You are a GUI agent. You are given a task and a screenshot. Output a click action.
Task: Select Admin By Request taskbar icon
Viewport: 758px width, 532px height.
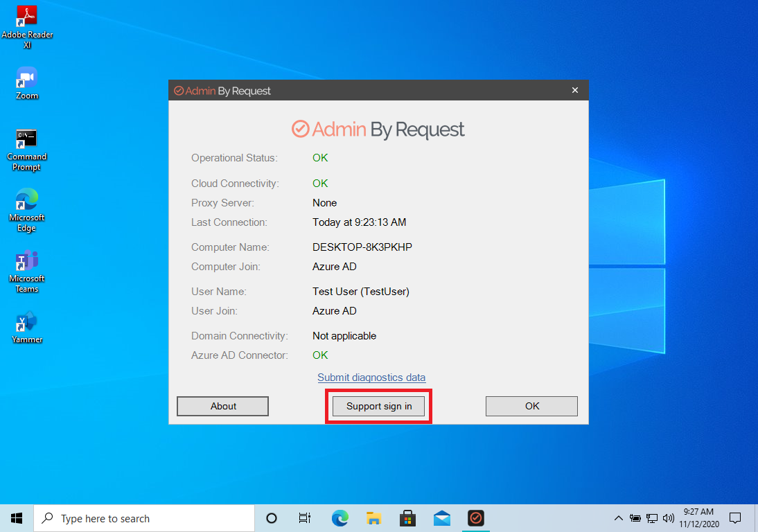[x=476, y=518]
